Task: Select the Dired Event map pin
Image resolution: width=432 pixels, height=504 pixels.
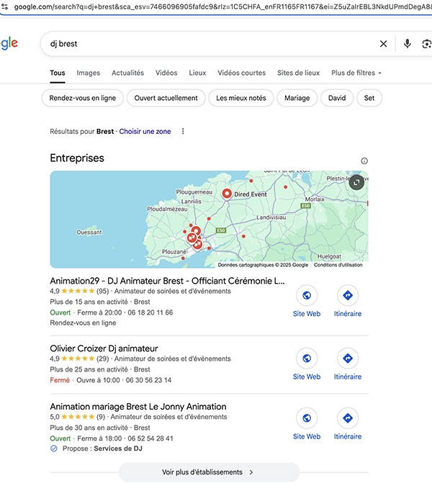Action: [227, 194]
